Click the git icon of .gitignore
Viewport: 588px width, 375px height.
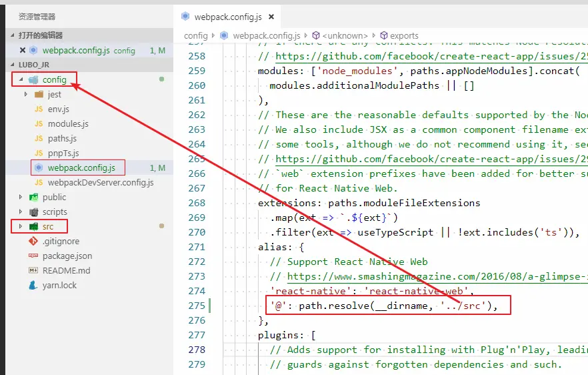coord(33,241)
